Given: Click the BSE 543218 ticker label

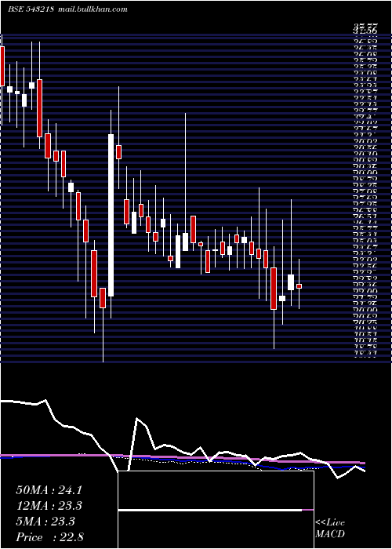Looking at the screenshot, I should (x=31, y=9).
